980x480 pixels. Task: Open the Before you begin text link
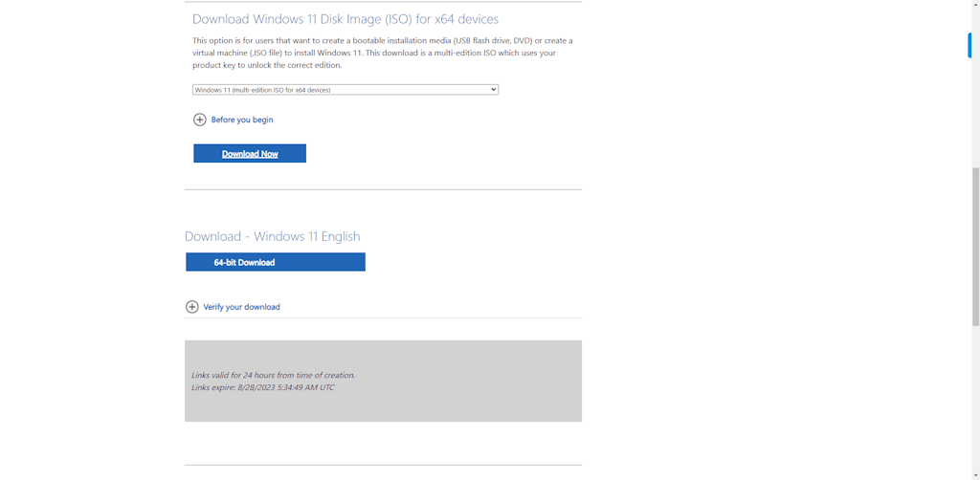click(x=242, y=120)
